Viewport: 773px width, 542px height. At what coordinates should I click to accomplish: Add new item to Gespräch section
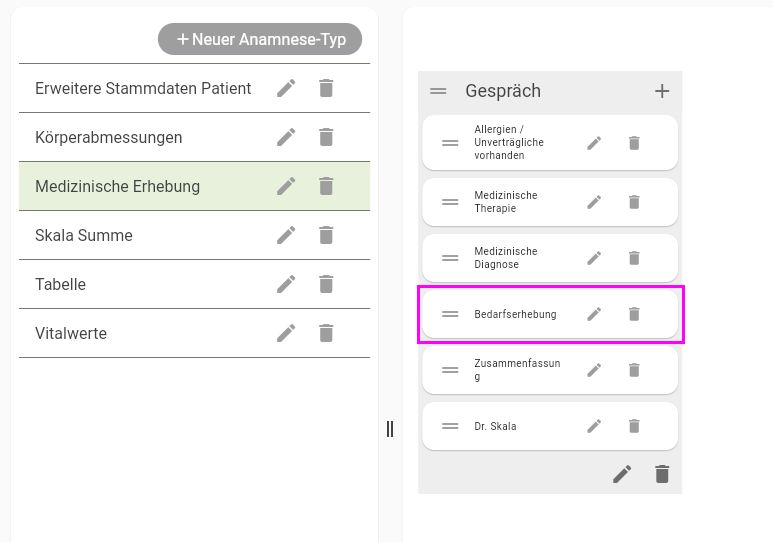tap(661, 91)
